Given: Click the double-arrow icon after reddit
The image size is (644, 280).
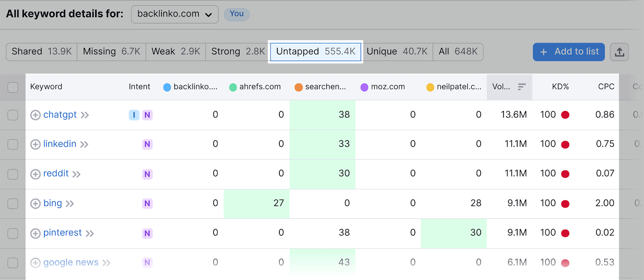Looking at the screenshot, I should pyautogui.click(x=76, y=174).
